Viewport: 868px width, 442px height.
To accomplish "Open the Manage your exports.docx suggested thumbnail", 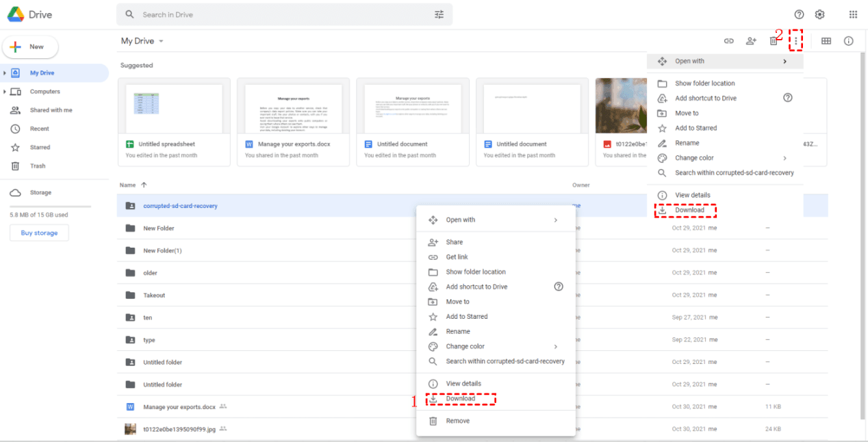I will pyautogui.click(x=293, y=122).
